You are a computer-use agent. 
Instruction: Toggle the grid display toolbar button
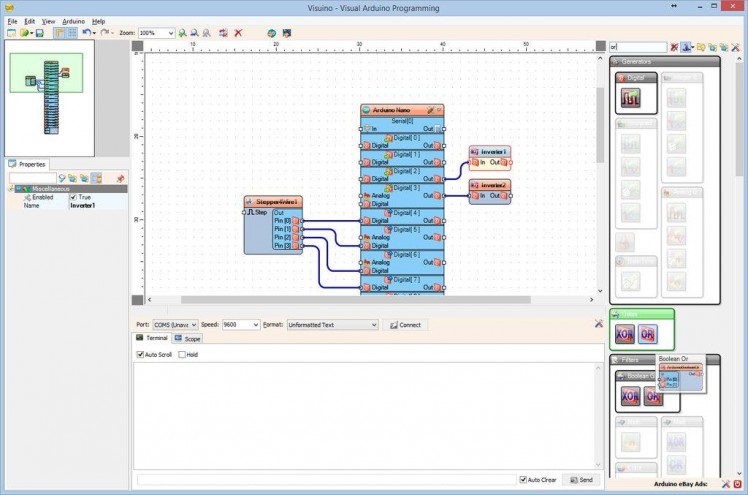(72, 33)
